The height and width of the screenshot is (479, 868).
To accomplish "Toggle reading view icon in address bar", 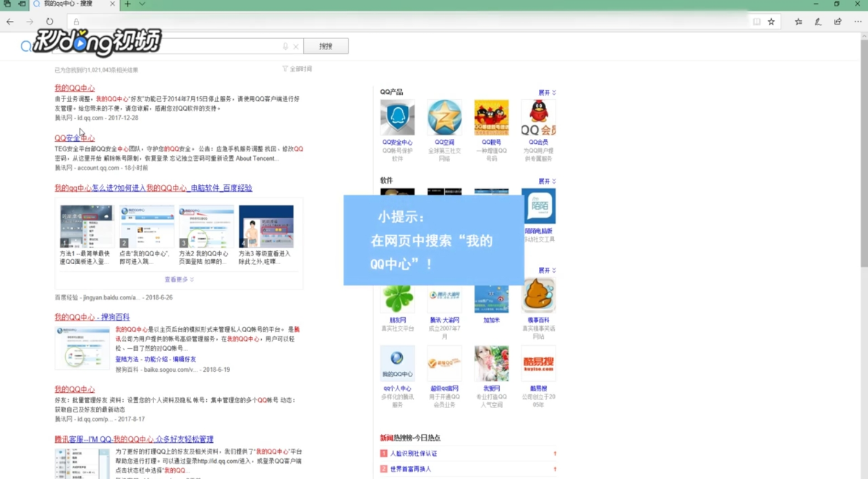I will pyautogui.click(x=757, y=22).
